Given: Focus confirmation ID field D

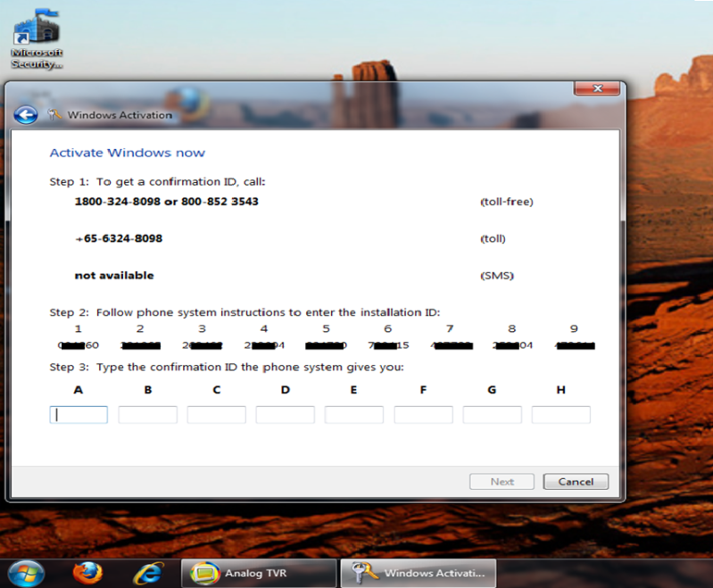Looking at the screenshot, I should point(285,415).
